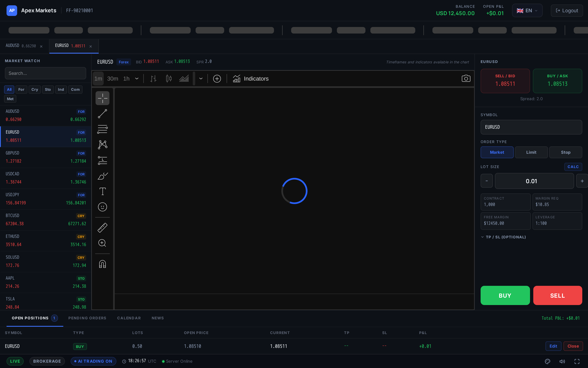This screenshot has width=588, height=368.
Task: Edit the EURUSD open position
Action: (x=553, y=346)
